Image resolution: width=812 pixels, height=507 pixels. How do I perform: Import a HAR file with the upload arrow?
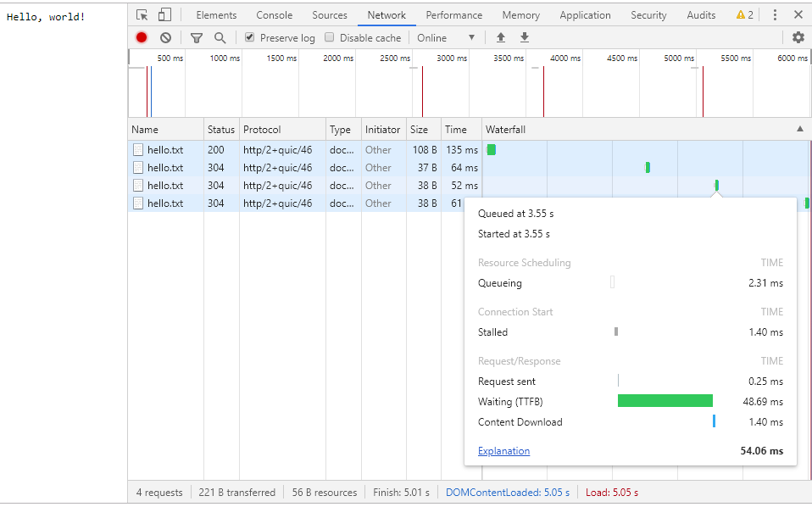pyautogui.click(x=501, y=37)
